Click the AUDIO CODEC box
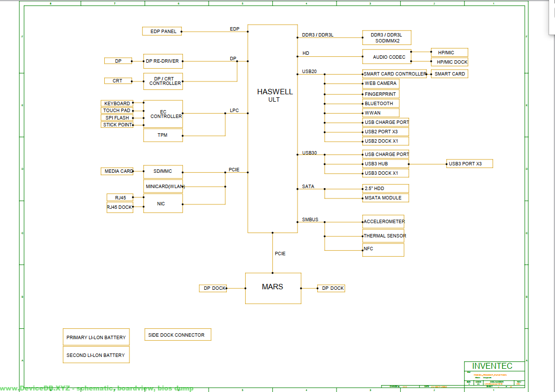555x392 pixels. [x=386, y=57]
